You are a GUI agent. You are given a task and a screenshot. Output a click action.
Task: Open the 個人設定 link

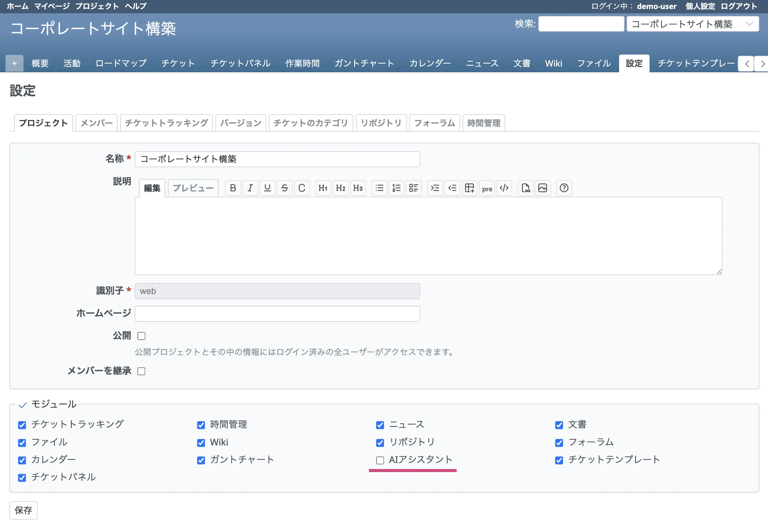[x=700, y=6]
